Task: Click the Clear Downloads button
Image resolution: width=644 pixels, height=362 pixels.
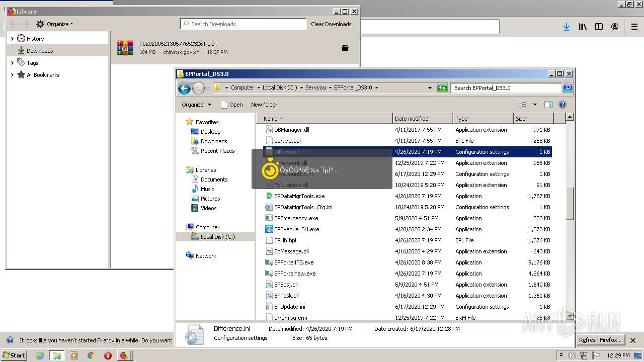Action: click(331, 24)
